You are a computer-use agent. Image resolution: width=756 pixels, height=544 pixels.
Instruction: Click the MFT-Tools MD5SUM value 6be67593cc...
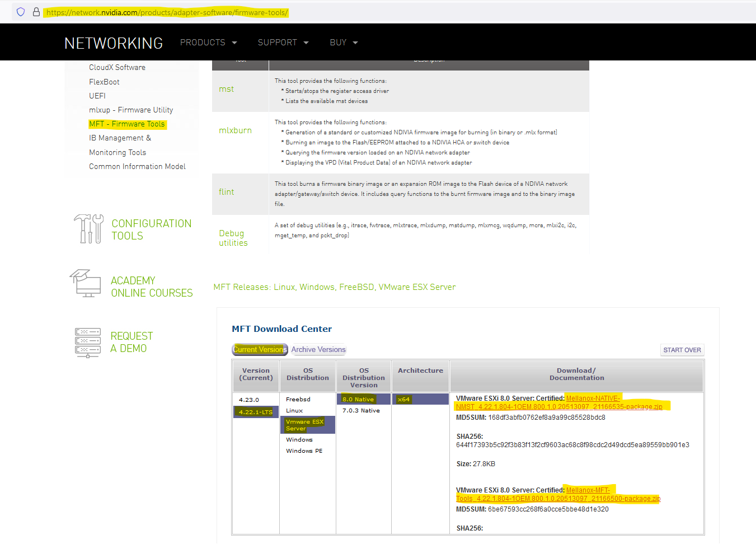548,509
